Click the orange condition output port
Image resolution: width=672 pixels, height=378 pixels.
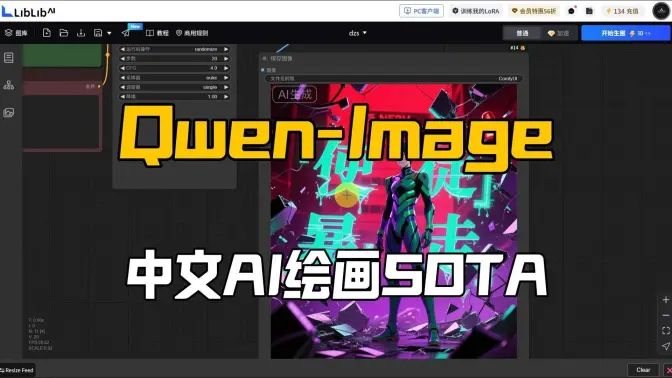tap(99, 87)
